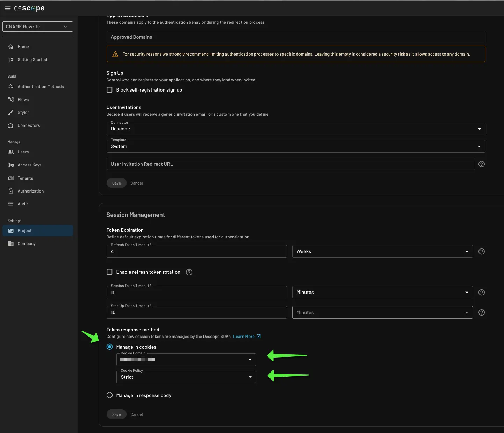Click the Company building icon
This screenshot has height=433, width=504.
(x=11, y=244)
